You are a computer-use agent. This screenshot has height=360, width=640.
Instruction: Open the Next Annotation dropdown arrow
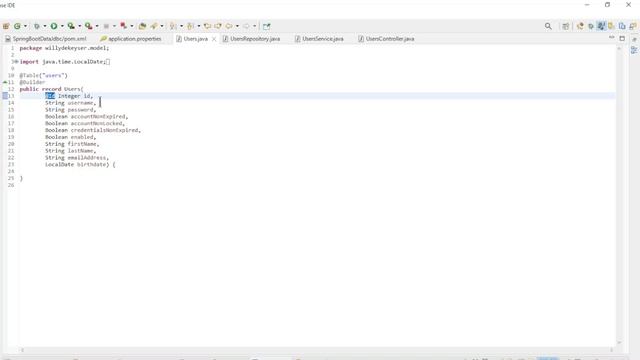tap(181, 26)
